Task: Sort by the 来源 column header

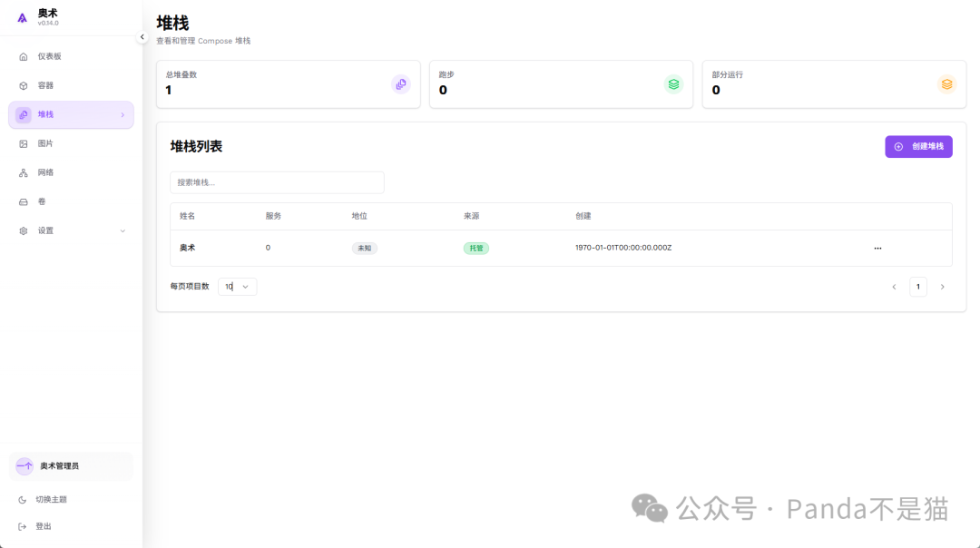Action: click(471, 216)
